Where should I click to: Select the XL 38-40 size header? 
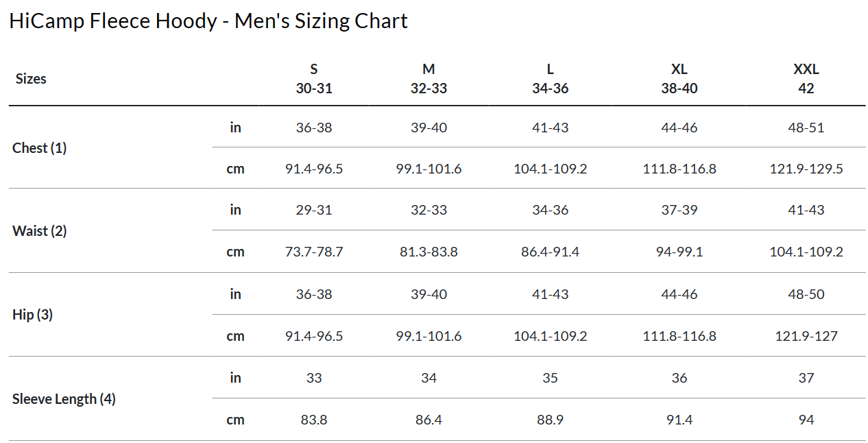point(679,79)
